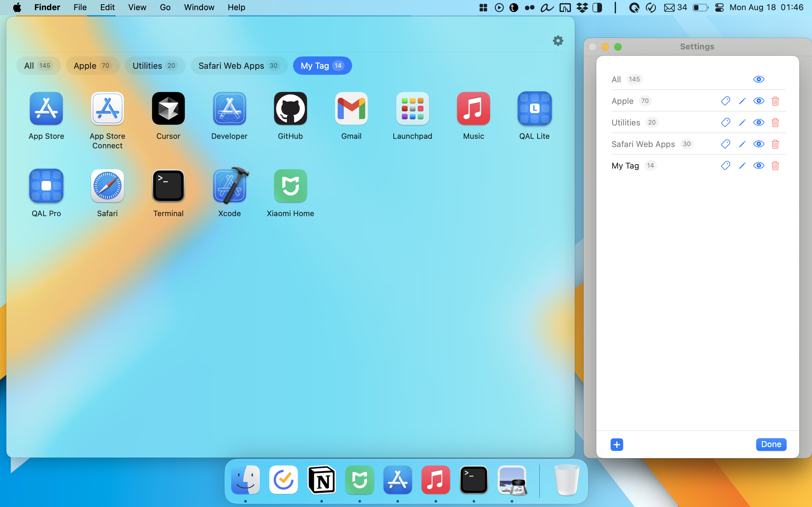Hide the Apple tag with eye icon
Screen dimensions: 812x507
[x=758, y=101]
